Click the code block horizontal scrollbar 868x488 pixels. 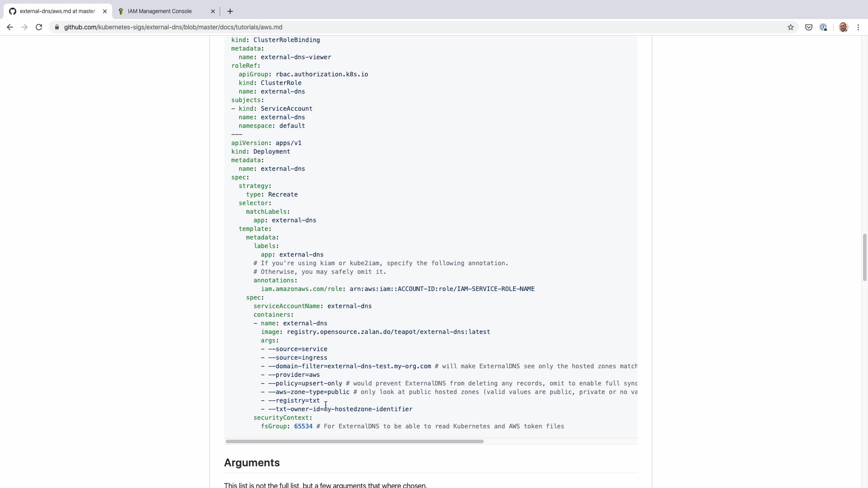(354, 441)
